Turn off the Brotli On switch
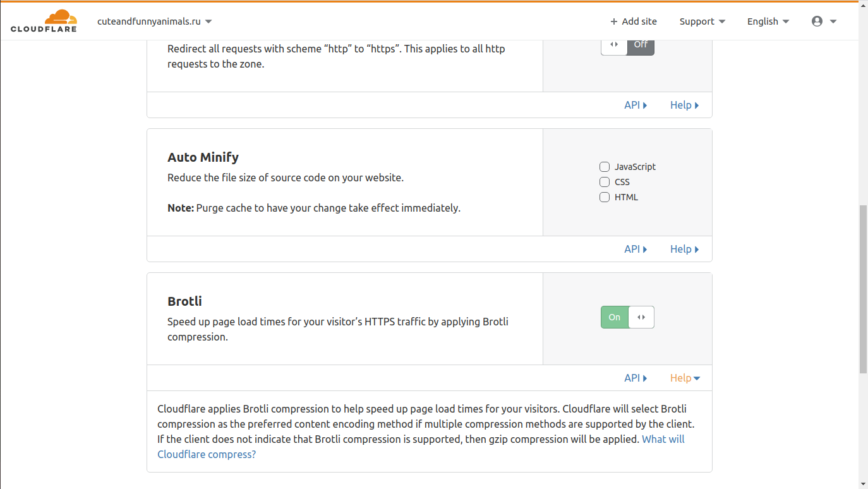 [x=615, y=317]
